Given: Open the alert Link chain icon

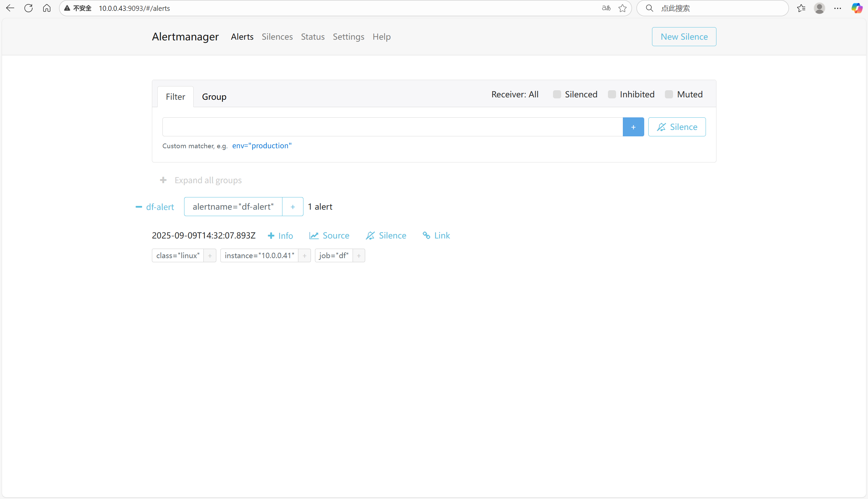Looking at the screenshot, I should pos(426,235).
